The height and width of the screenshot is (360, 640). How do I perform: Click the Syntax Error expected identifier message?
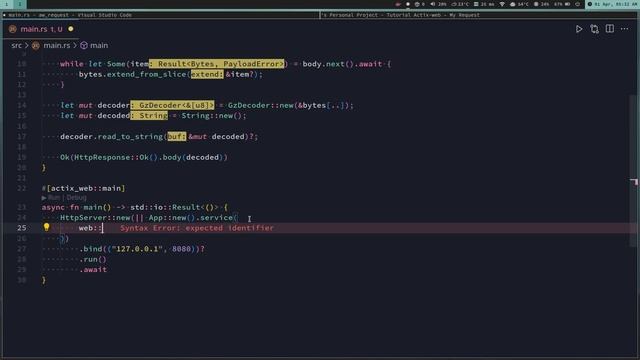pyautogui.click(x=197, y=228)
